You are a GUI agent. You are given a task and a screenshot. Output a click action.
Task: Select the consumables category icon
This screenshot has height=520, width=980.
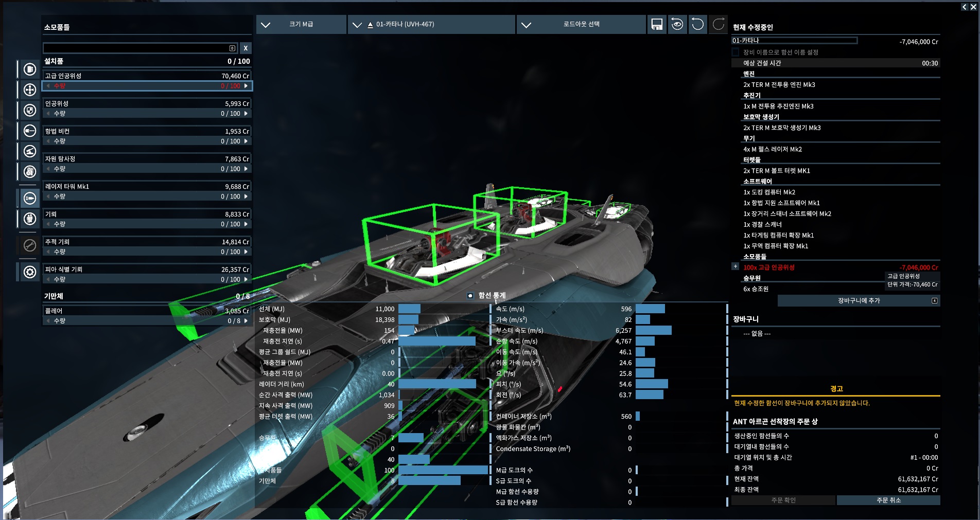click(x=30, y=198)
